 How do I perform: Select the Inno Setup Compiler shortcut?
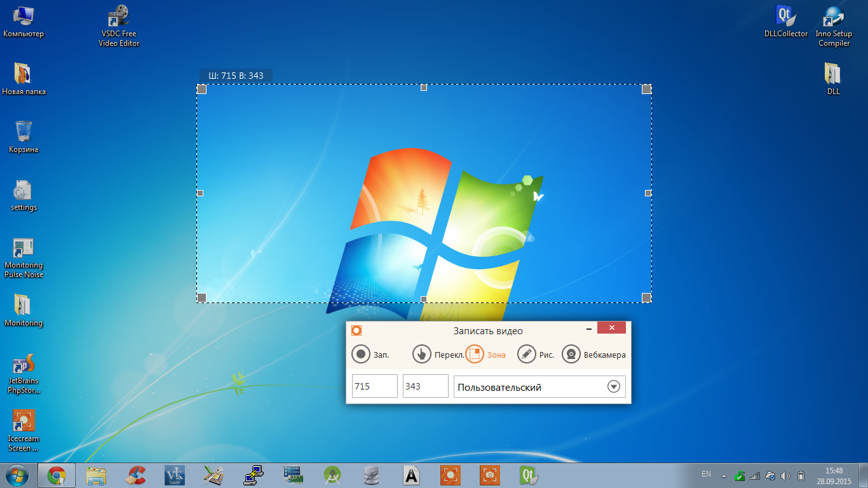click(834, 26)
